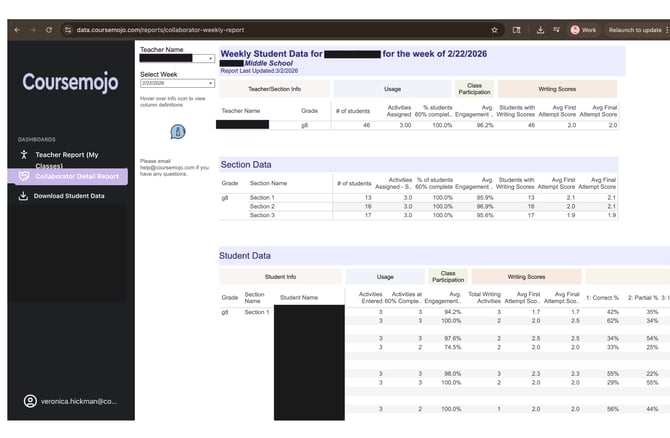Reload the page with the refresh icon
Image resolution: width=670 pixels, height=438 pixels.
coord(49,30)
